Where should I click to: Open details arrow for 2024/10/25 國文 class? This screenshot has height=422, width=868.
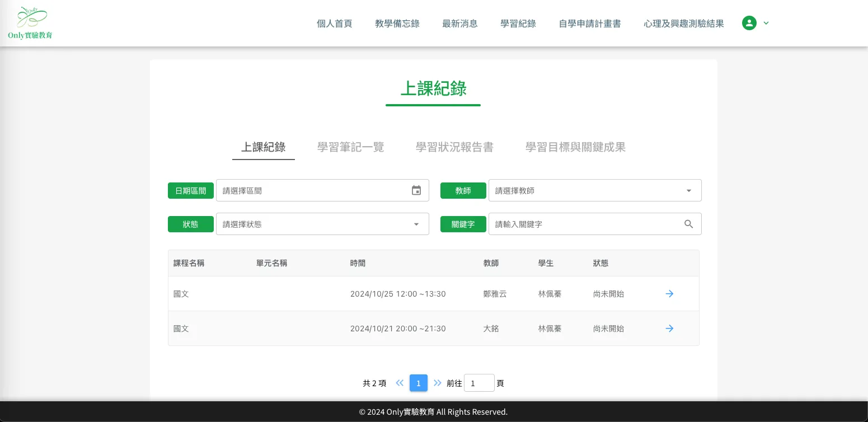coord(669,293)
